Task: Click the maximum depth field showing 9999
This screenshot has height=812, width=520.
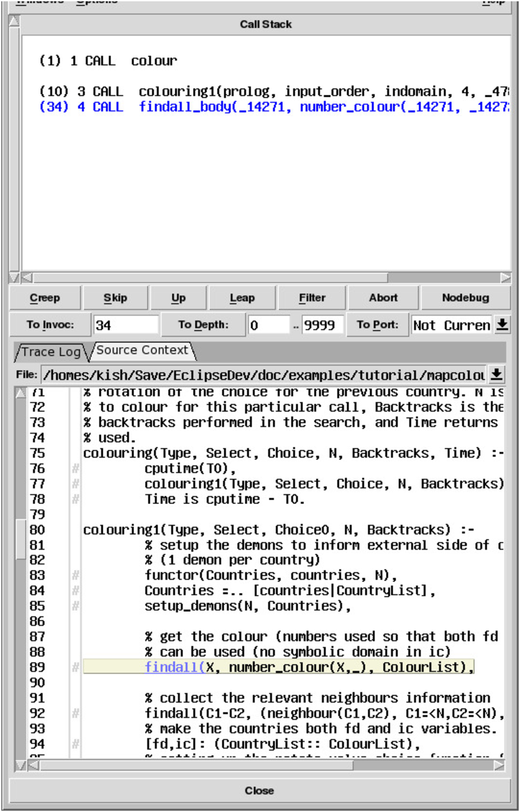Action: coord(322,325)
